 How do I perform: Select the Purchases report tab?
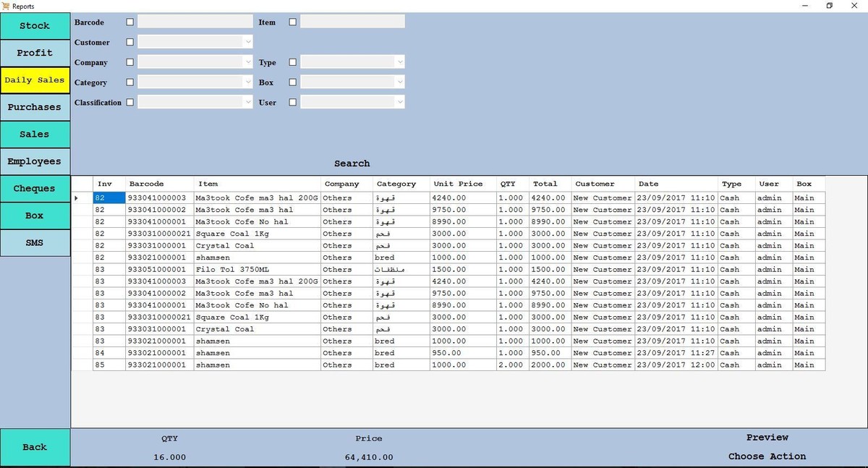tap(35, 107)
